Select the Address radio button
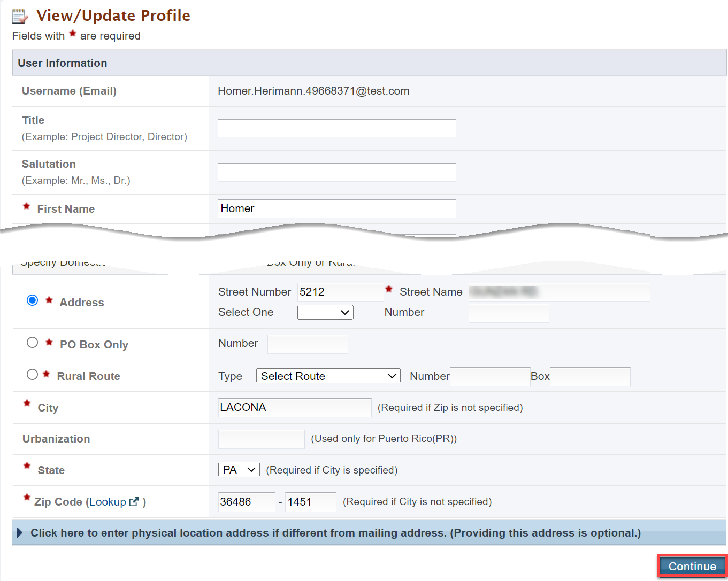The image size is (728, 581). click(x=33, y=300)
